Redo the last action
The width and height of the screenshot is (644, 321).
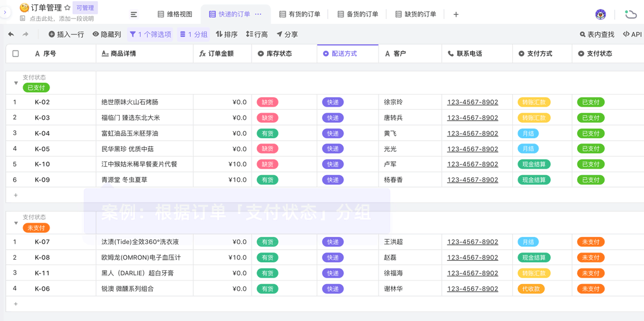tap(25, 35)
